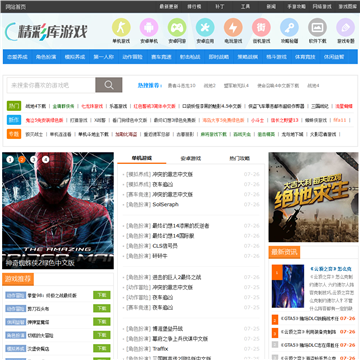
Task: Open 最终幻想14国际服 entry
Action: [x=173, y=236]
